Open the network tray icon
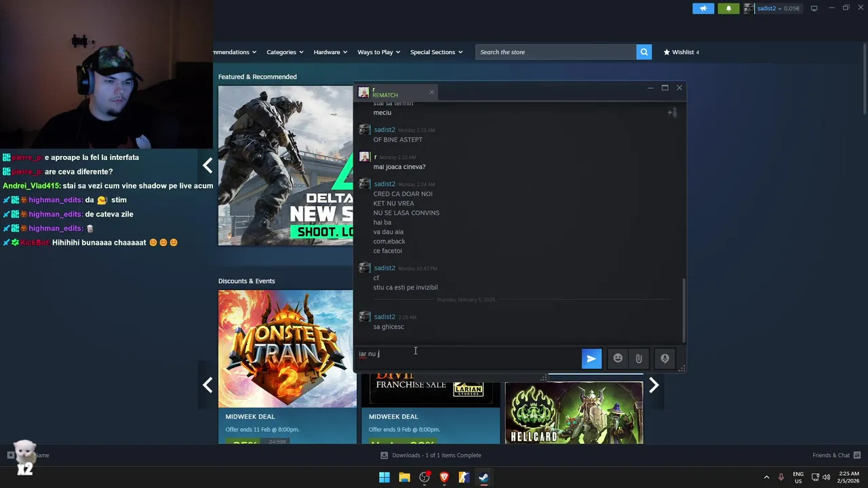This screenshot has width=868, height=488. 816,477
